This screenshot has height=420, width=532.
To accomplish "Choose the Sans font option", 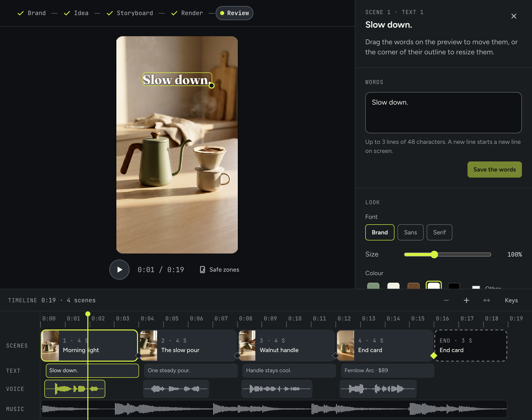I will [x=410, y=232].
